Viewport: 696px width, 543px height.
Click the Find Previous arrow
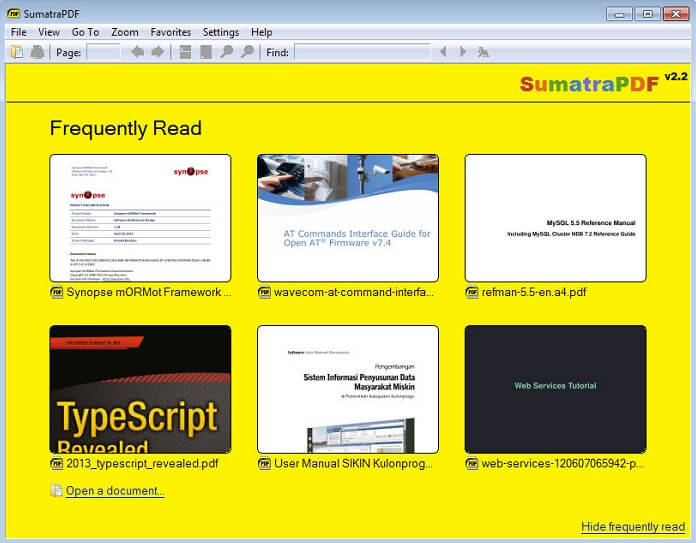(x=443, y=52)
